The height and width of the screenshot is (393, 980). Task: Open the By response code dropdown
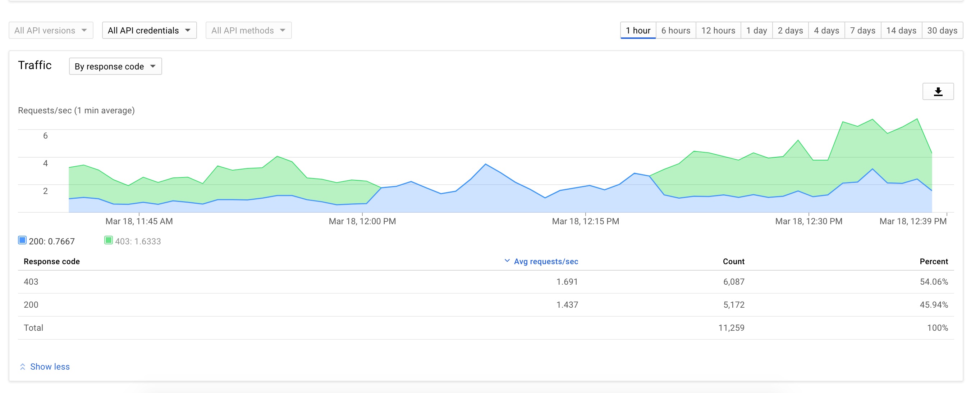116,66
